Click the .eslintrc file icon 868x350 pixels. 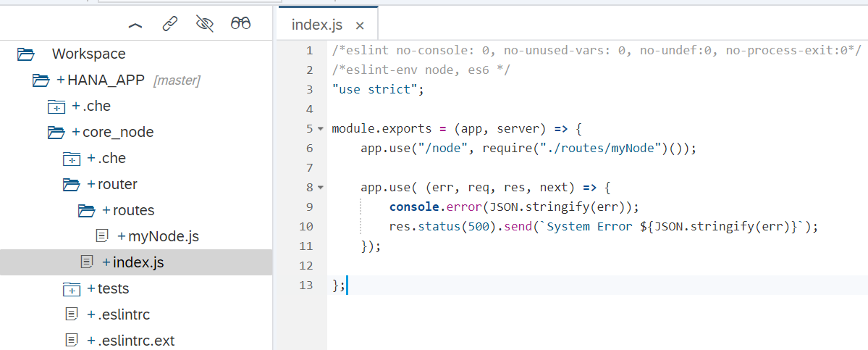click(x=71, y=314)
